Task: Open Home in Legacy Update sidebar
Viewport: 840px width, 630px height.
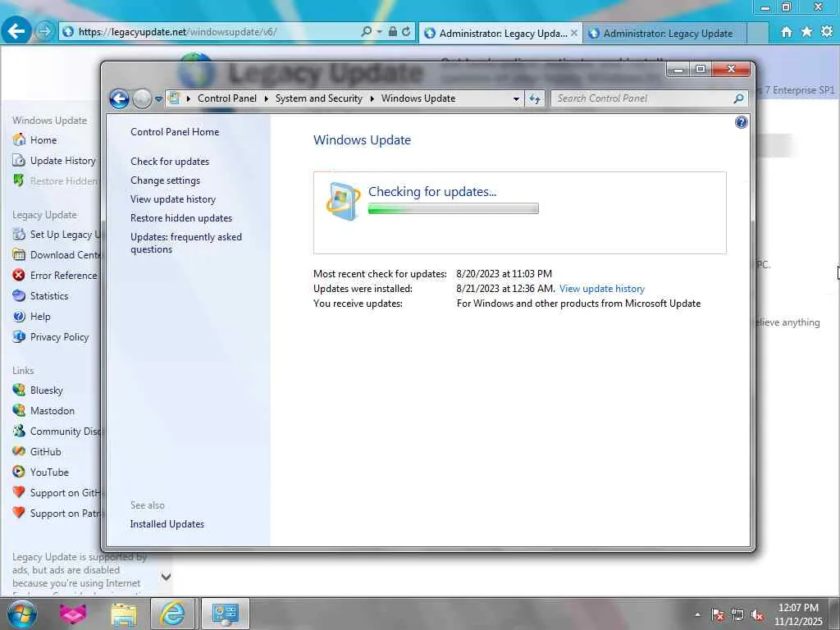Action: click(x=43, y=139)
